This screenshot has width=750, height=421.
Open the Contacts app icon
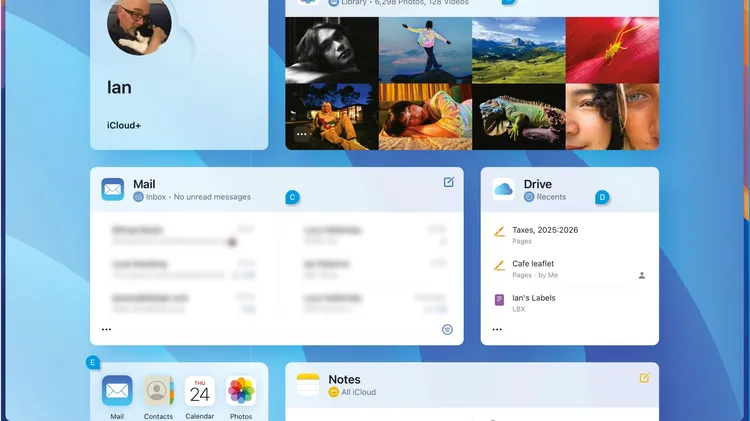(158, 390)
